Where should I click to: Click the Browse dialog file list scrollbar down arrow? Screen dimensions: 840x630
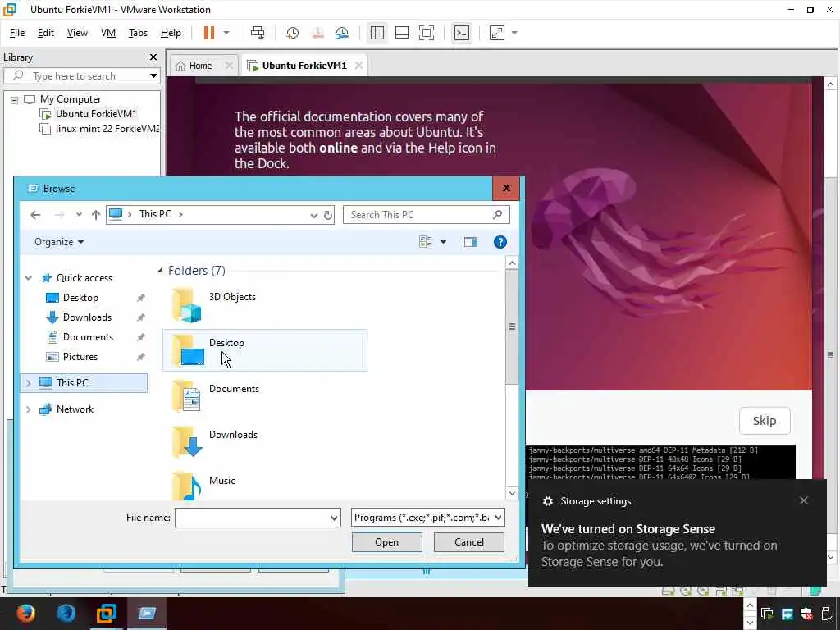[512, 493]
